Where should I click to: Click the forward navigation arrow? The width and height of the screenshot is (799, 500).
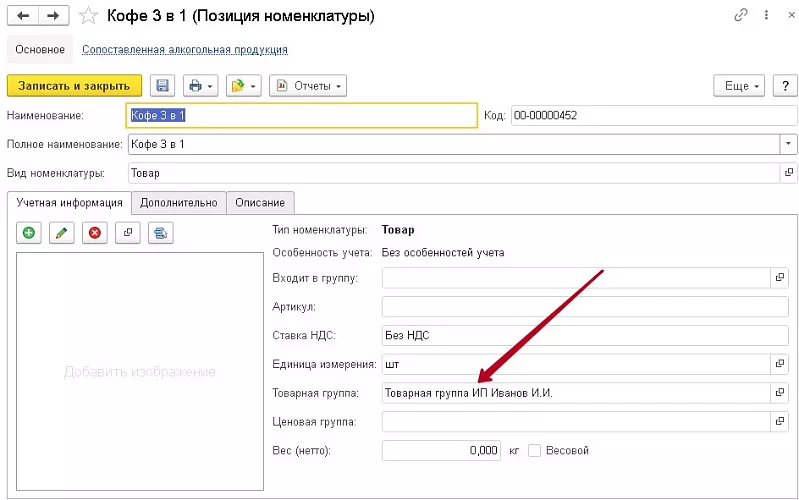(x=54, y=16)
